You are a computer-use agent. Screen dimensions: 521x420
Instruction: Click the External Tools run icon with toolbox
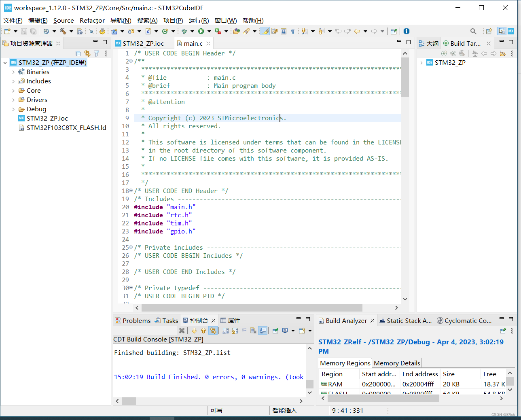click(x=218, y=31)
